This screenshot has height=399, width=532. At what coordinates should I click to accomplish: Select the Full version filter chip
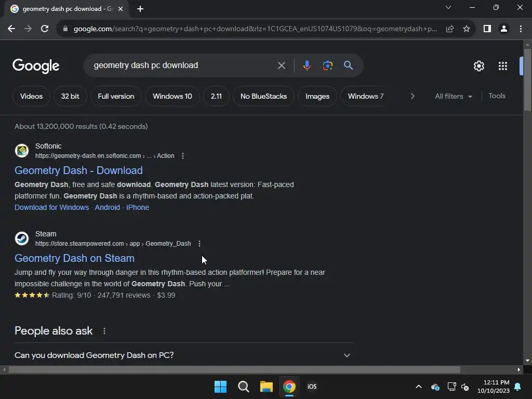point(116,96)
